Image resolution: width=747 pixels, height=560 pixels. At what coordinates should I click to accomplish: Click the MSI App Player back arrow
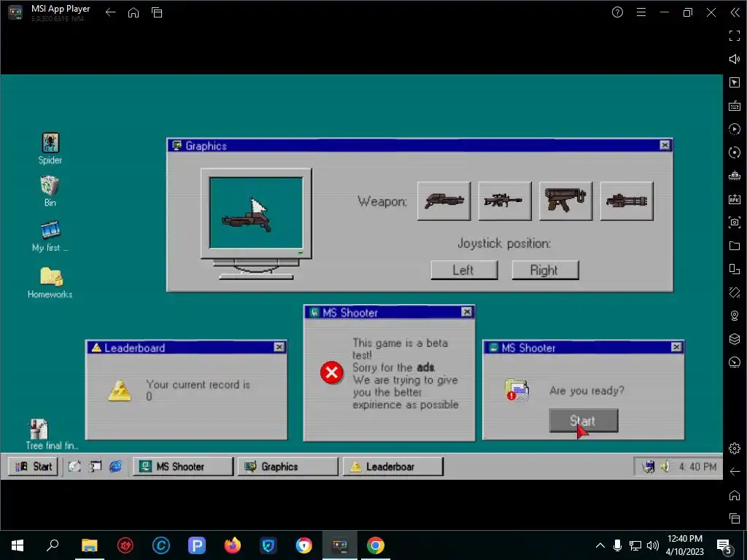click(x=111, y=12)
